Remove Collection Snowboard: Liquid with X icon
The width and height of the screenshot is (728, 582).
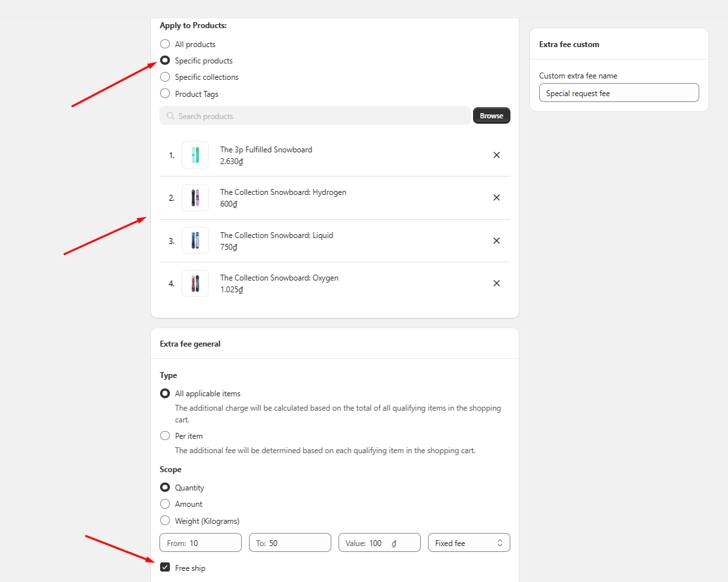[x=497, y=241]
